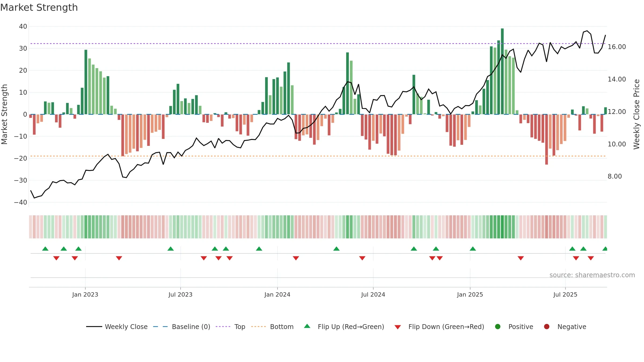
Task: Click the green Positive circle legend icon
Action: click(x=498, y=327)
